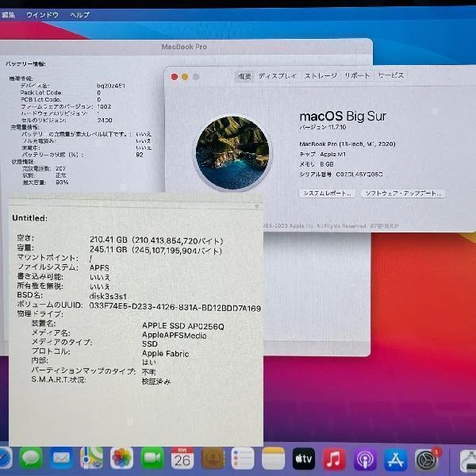
Task: Click the Apple Fabric protocol value
Action: (166, 354)
